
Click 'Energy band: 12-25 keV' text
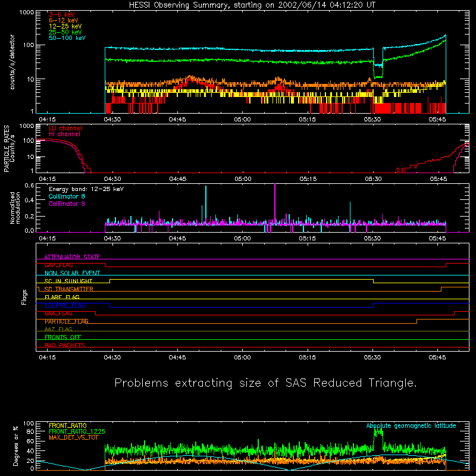86,189
